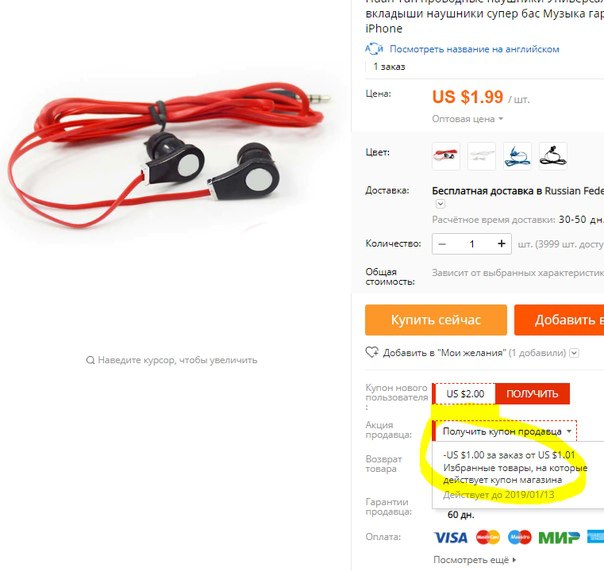Click the translate icon beside English title link
Viewport: 604px width, 571px height.
pyautogui.click(x=374, y=49)
